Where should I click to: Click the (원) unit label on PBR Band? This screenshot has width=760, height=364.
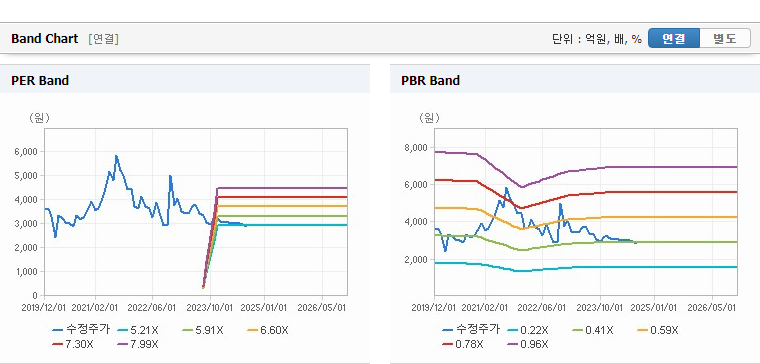[x=429, y=118]
